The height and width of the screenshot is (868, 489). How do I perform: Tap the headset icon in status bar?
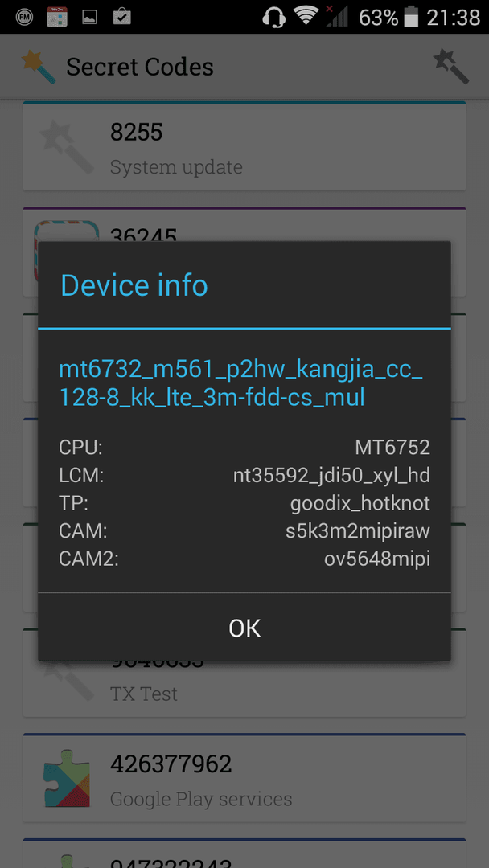pyautogui.click(x=273, y=17)
